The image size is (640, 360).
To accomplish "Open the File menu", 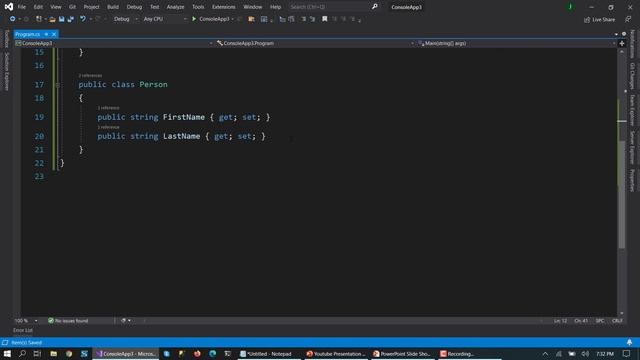I will click(22, 7).
